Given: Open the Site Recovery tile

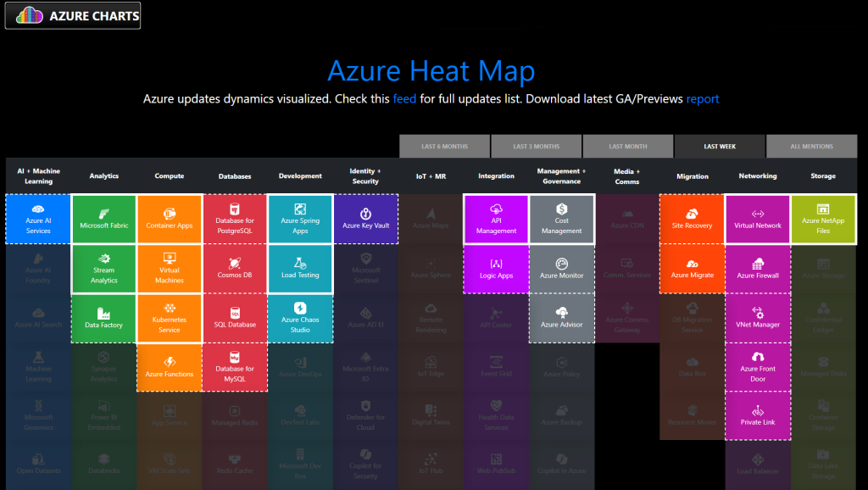Looking at the screenshot, I should click(x=692, y=220).
